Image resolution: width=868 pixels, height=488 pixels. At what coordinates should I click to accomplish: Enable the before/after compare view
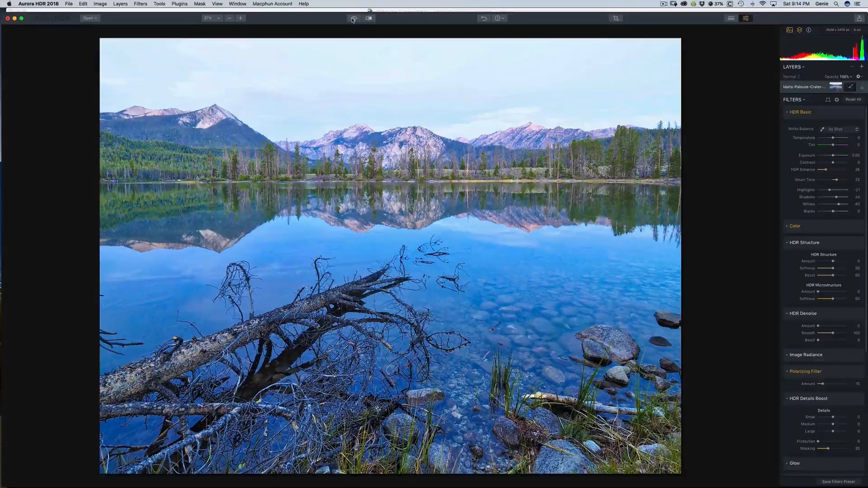click(x=368, y=18)
